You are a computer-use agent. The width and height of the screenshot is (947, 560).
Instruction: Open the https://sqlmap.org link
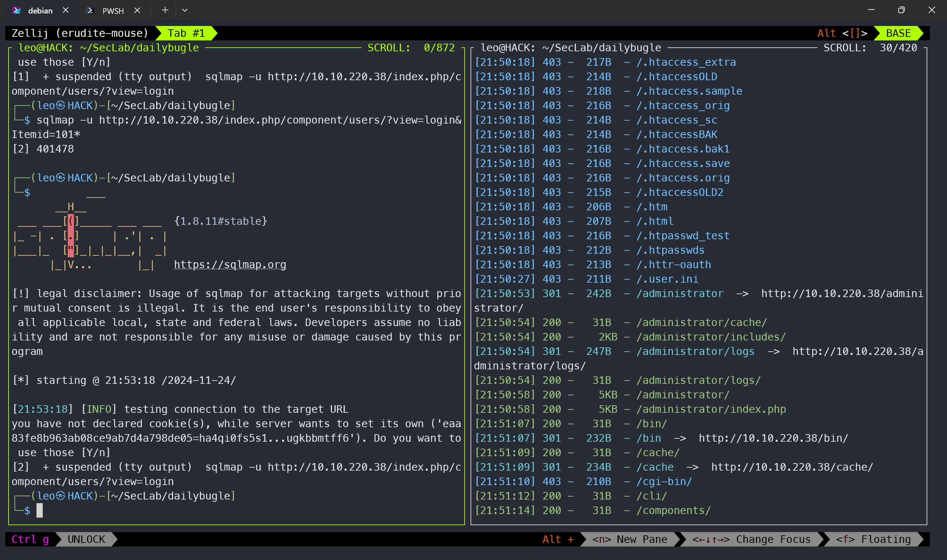pos(230,265)
